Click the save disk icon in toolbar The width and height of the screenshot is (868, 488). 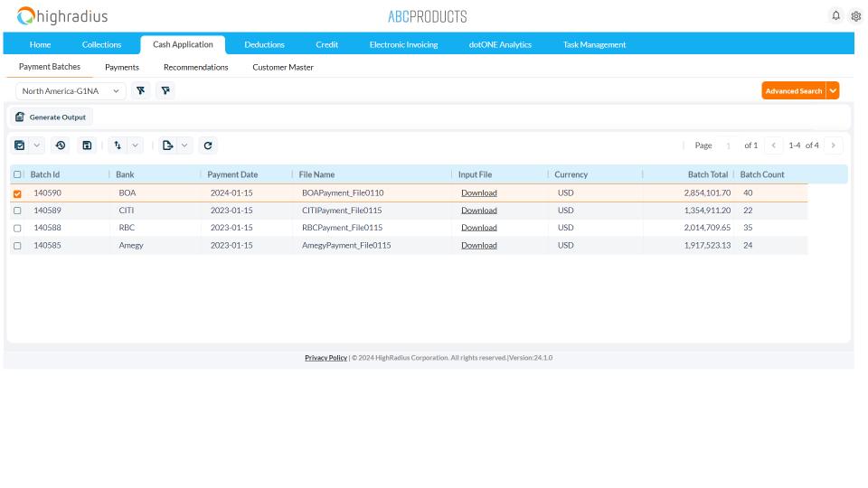coord(87,145)
